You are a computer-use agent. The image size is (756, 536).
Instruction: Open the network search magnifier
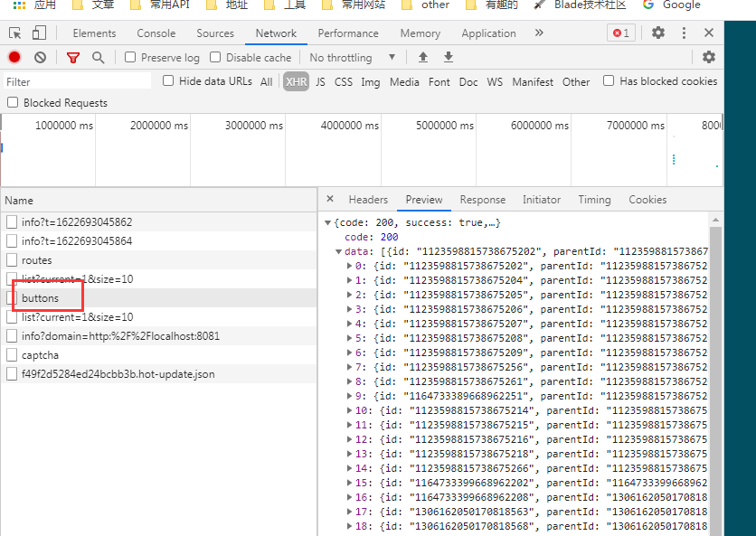click(x=99, y=58)
